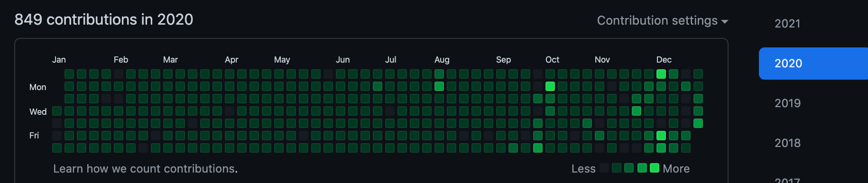Image resolution: width=868 pixels, height=183 pixels.
Task: Click the 'Apr' month label
Action: (x=231, y=60)
